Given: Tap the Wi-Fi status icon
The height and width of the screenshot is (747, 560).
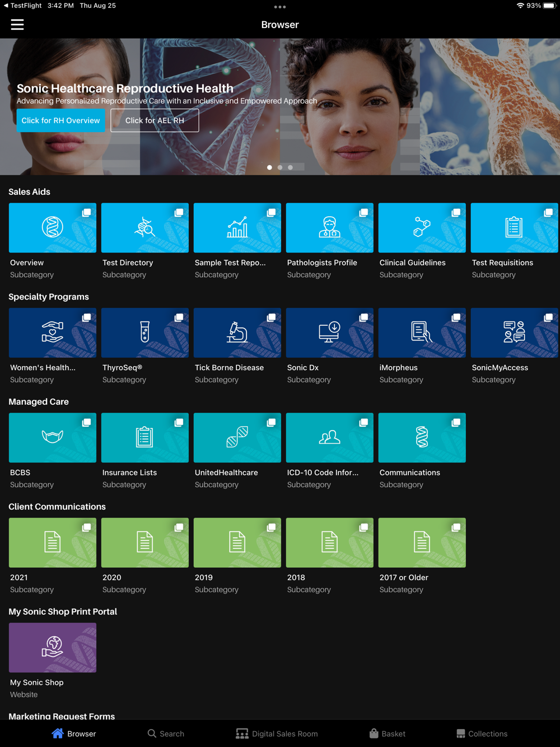Looking at the screenshot, I should [x=520, y=6].
